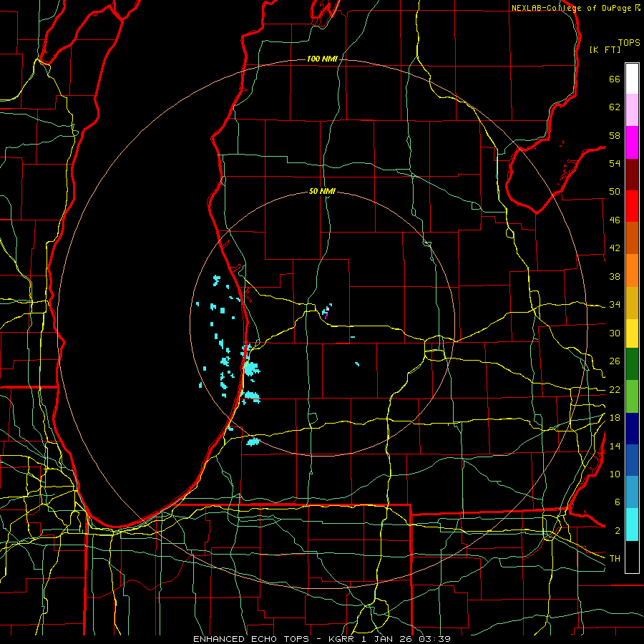Click the 42 legend value
Screen dimensions: 644x644
[x=615, y=248]
